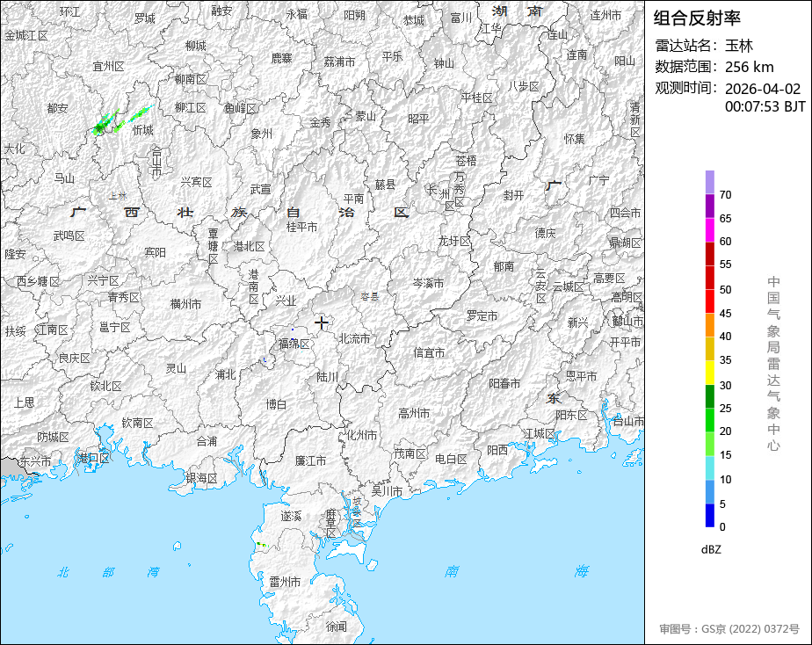Click the 雷州市 label on the peninsula
This screenshot has width=812, height=645.
pos(286,582)
